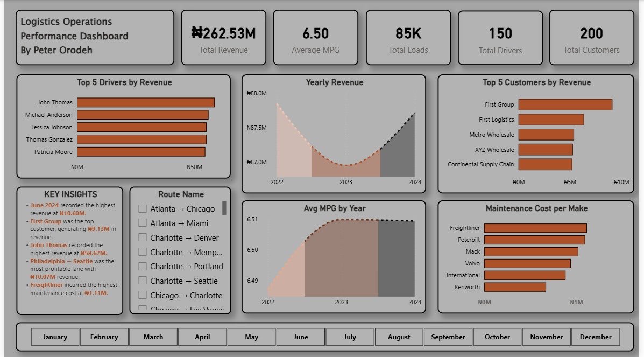Click the Total Customers 200 card
Image resolution: width=644 pixels, height=357 pixels.
(x=591, y=38)
